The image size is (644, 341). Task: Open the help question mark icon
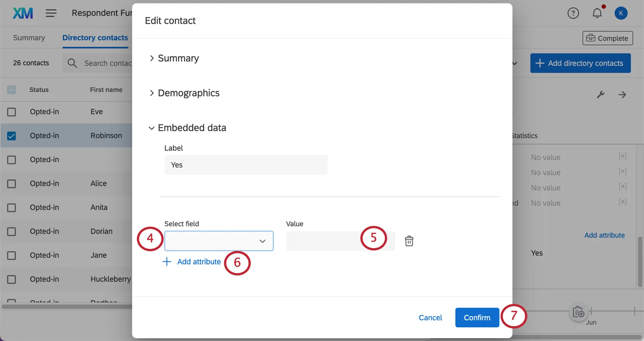pos(573,13)
